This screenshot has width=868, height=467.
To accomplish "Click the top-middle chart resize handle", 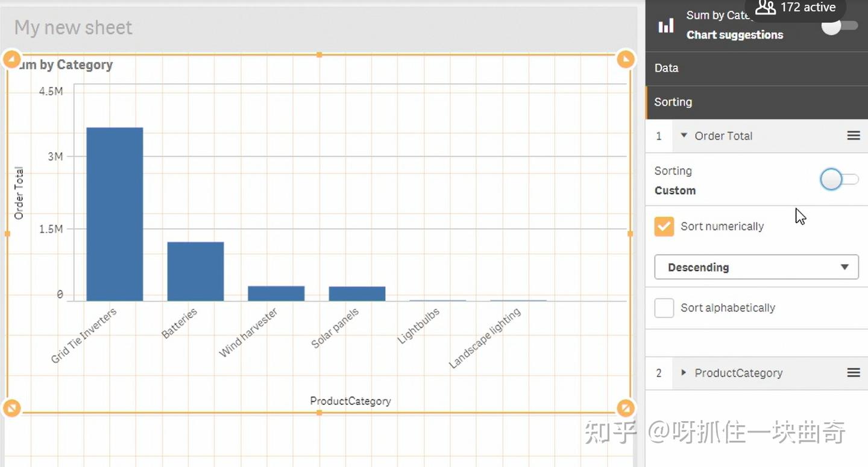I will point(319,55).
